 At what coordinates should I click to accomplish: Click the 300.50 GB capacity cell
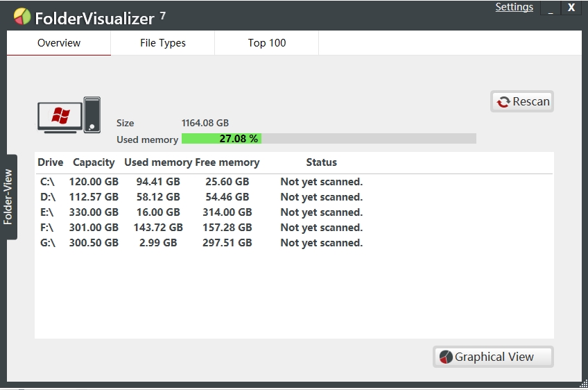(94, 243)
